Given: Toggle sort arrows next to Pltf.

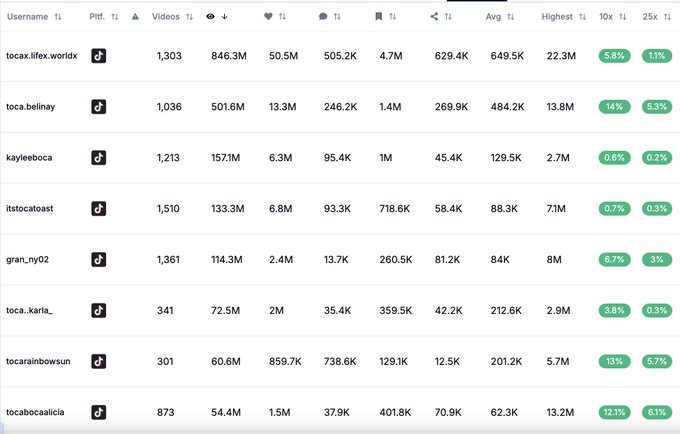Looking at the screenshot, I should coord(115,17).
